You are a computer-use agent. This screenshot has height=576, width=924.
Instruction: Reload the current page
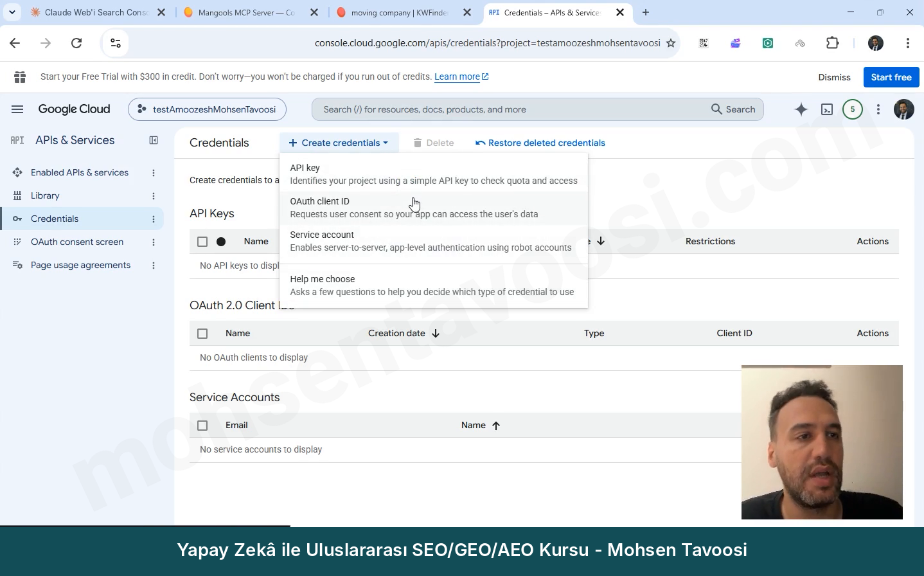click(76, 43)
